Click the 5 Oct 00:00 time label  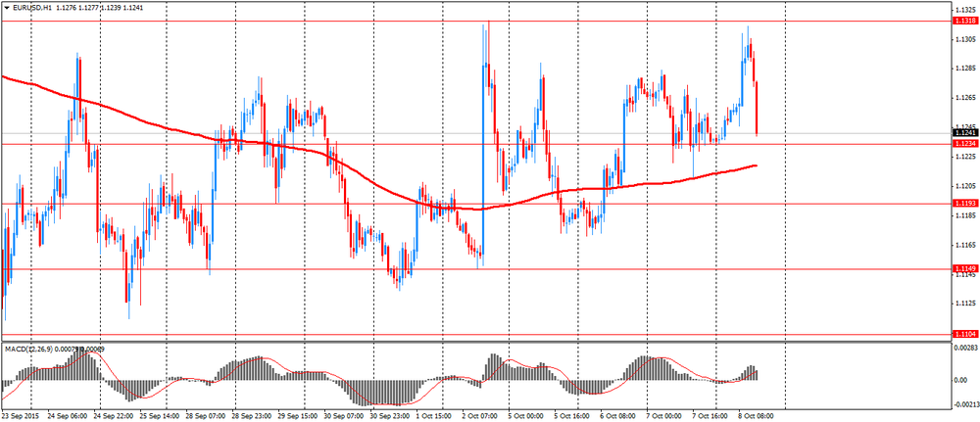click(x=527, y=414)
